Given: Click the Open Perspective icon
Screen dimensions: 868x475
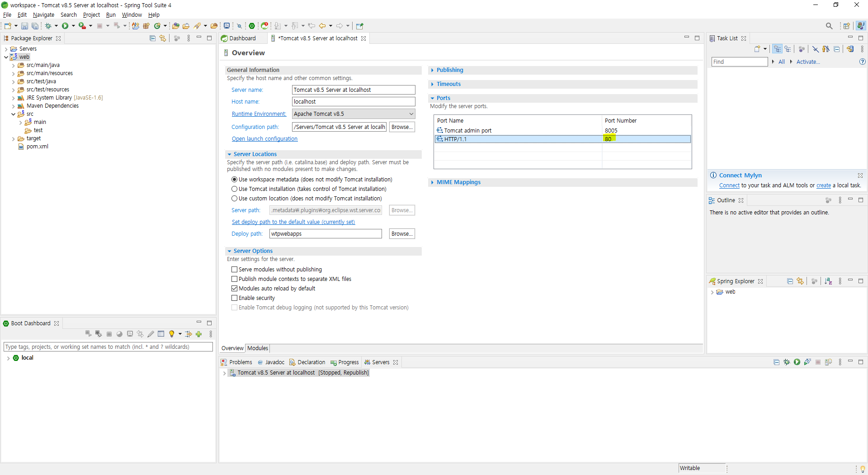Looking at the screenshot, I should pyautogui.click(x=846, y=26).
